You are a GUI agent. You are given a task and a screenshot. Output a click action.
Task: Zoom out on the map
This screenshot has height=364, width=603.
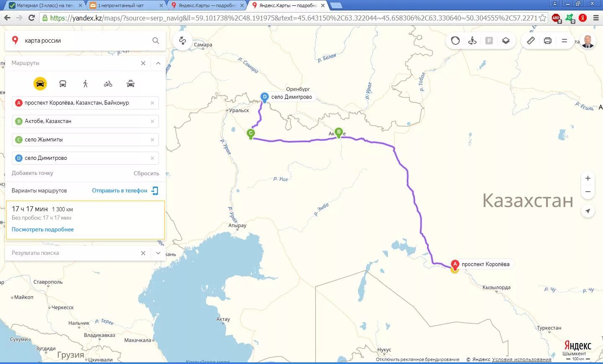(x=588, y=192)
